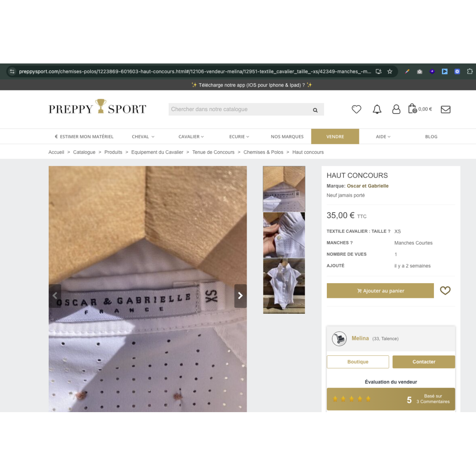Open the messages envelope icon
The height and width of the screenshot is (476, 476).
pos(445,109)
